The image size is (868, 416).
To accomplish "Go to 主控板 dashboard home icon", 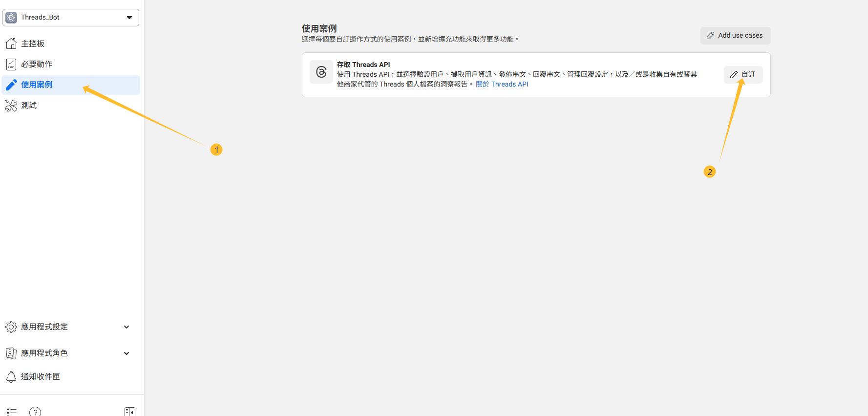I will [11, 44].
